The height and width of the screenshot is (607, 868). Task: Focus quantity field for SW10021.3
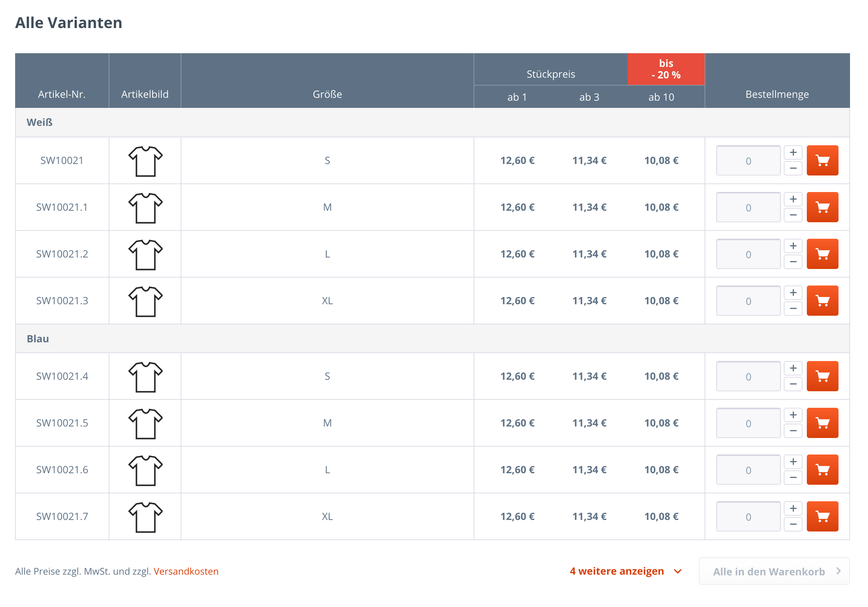[x=748, y=301]
